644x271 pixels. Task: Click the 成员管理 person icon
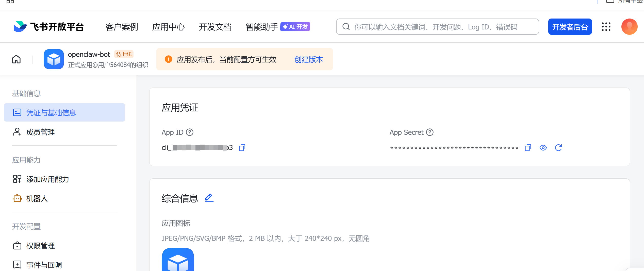(17, 132)
